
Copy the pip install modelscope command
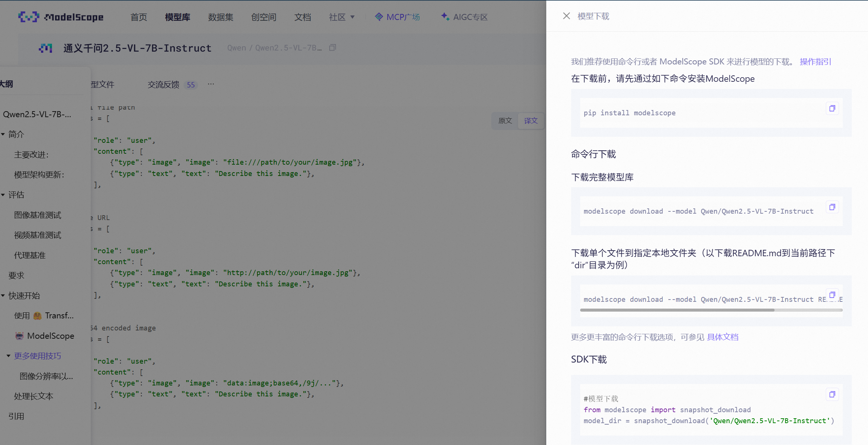coord(832,108)
